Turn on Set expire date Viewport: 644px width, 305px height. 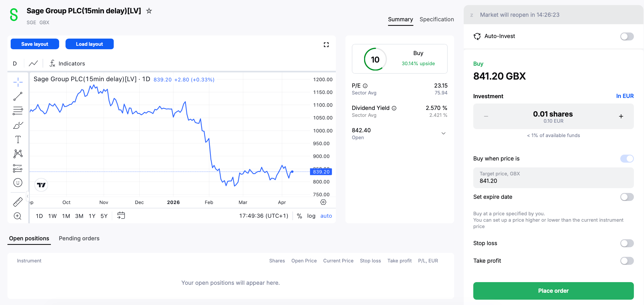coord(627,197)
